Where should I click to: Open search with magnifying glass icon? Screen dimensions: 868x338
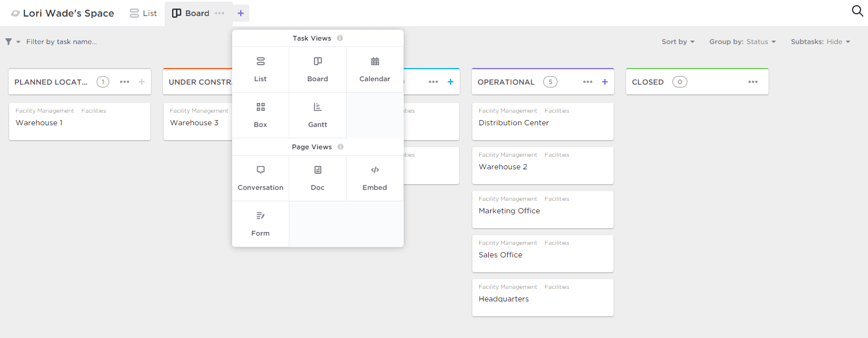[857, 11]
